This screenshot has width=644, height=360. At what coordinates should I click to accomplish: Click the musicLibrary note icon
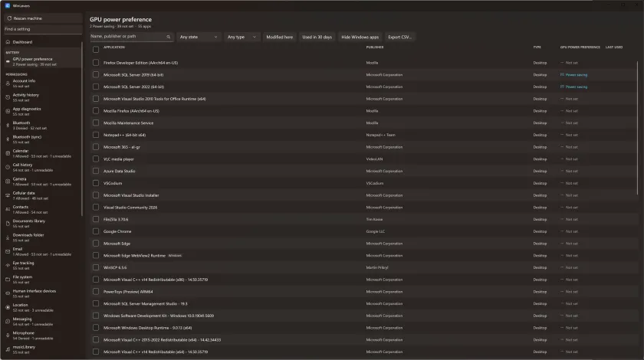click(x=8, y=349)
